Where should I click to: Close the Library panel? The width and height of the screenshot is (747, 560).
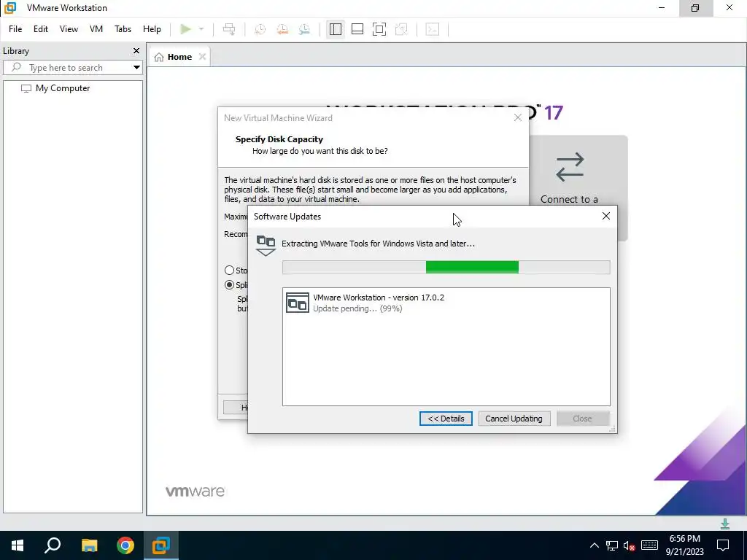(136, 50)
